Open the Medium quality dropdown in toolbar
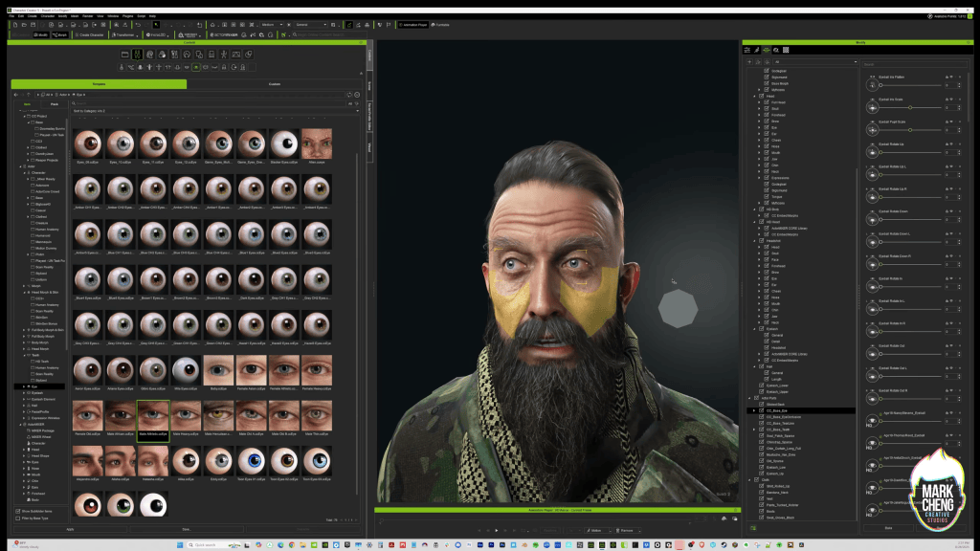This screenshot has height=551, width=980. [x=272, y=25]
